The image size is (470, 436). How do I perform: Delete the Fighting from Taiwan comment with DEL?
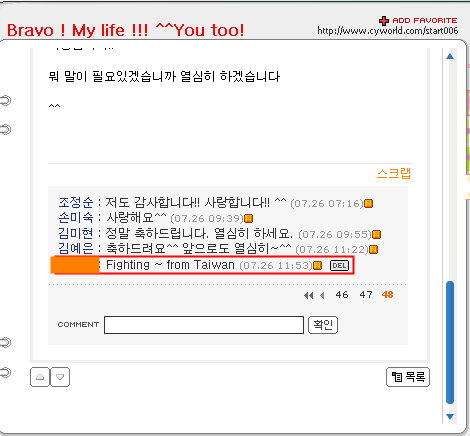(339, 265)
